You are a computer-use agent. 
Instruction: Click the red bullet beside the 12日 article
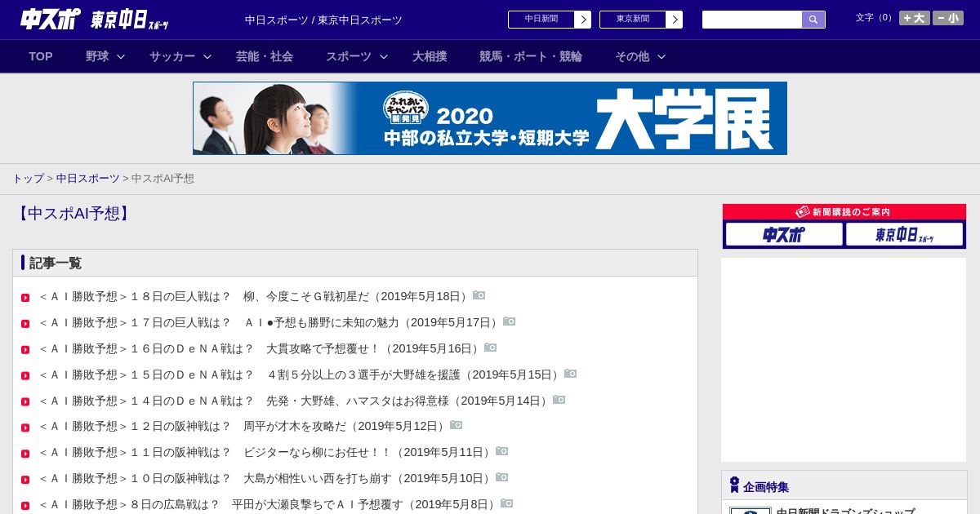pyautogui.click(x=25, y=428)
